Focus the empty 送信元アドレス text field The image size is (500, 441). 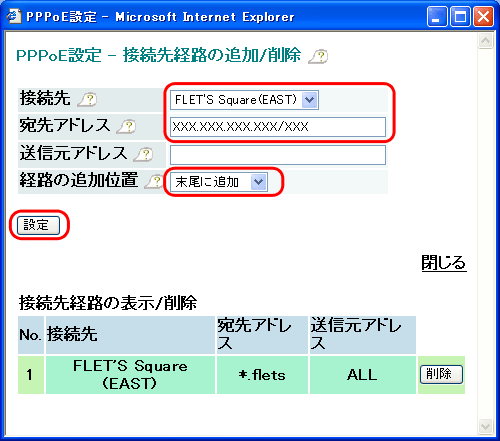click(x=278, y=155)
